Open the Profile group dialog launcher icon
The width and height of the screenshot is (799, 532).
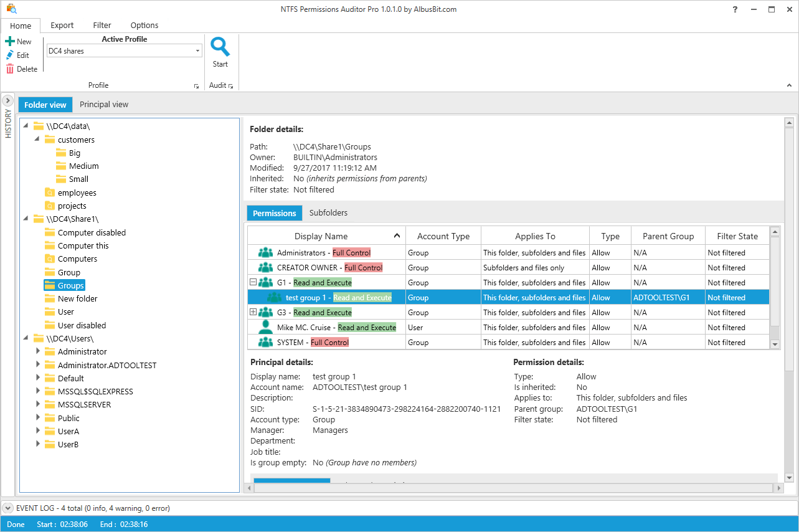[196, 85]
